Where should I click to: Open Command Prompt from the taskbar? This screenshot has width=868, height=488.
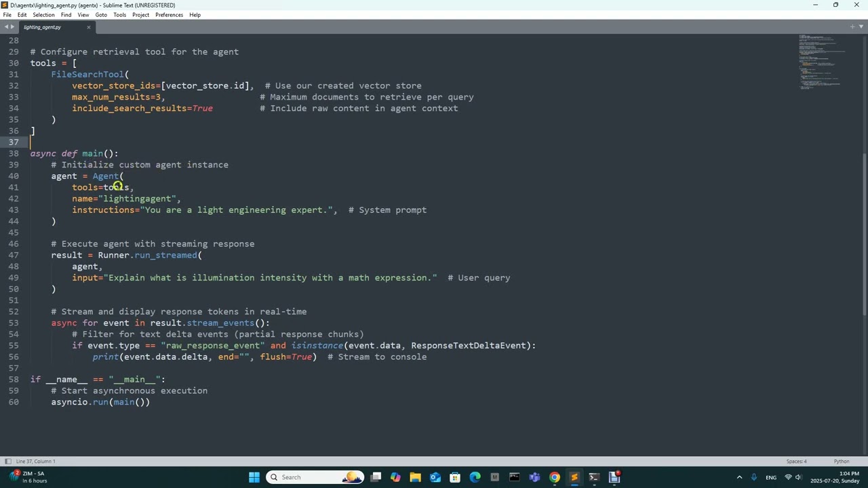pos(515,477)
